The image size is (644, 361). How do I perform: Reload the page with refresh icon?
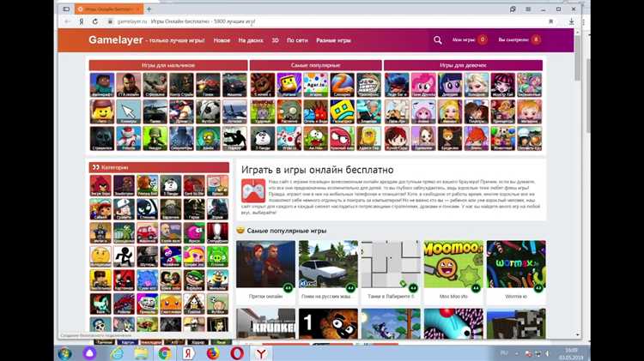pyautogui.click(x=94, y=21)
